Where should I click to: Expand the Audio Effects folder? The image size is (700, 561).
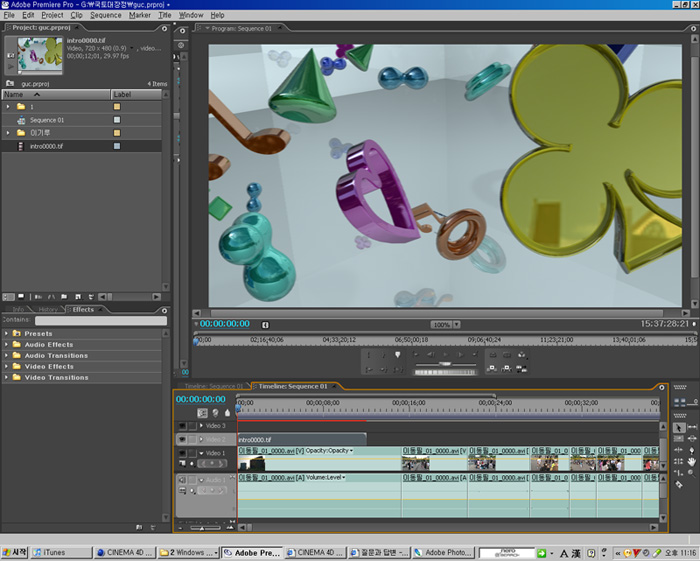coord(6,345)
